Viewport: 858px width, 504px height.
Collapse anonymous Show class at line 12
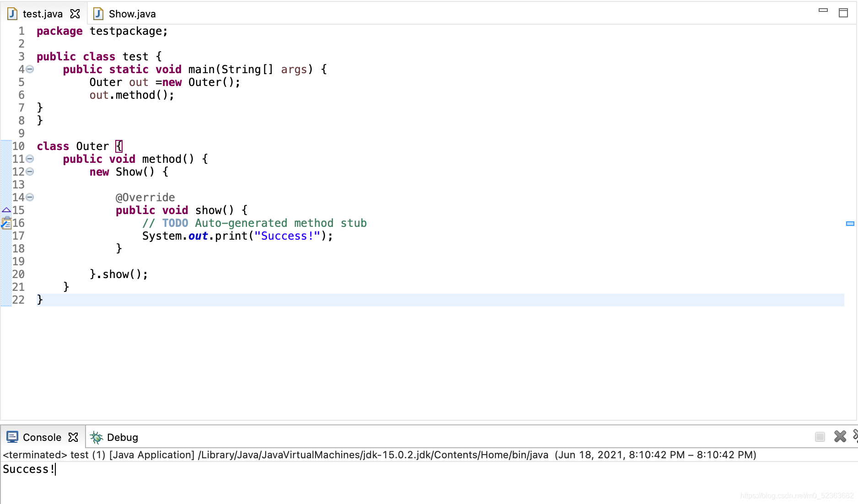[30, 172]
